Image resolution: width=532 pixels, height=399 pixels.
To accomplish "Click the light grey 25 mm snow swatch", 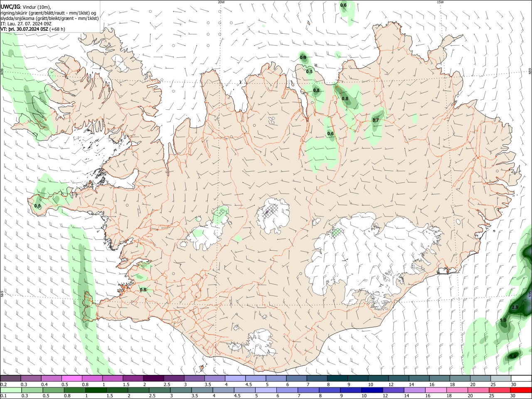I will point(501,378).
